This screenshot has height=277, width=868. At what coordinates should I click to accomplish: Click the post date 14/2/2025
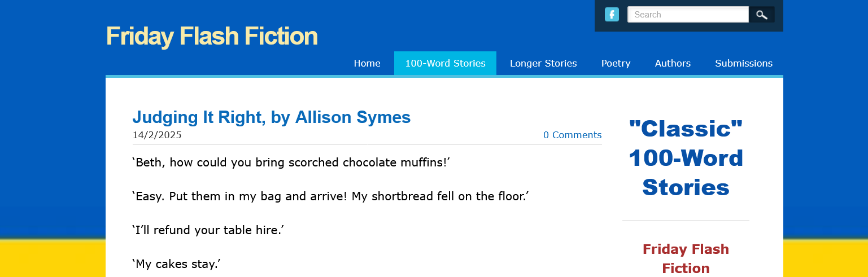point(157,135)
